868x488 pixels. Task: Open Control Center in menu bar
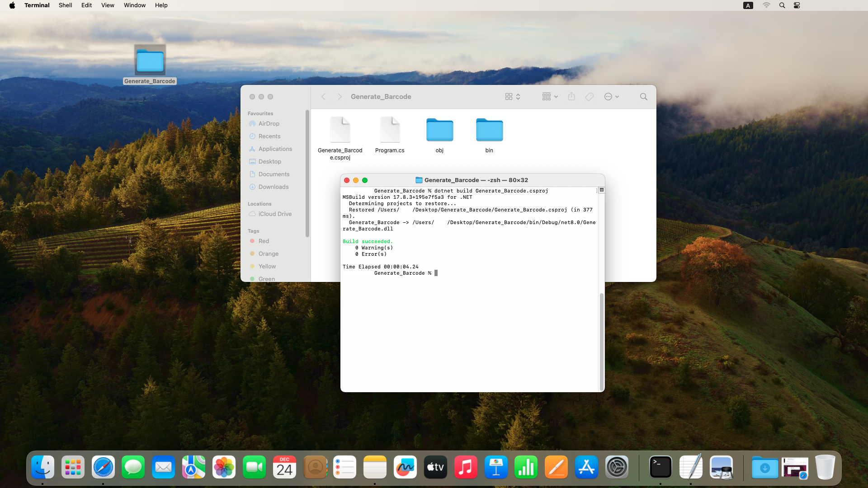(x=797, y=5)
